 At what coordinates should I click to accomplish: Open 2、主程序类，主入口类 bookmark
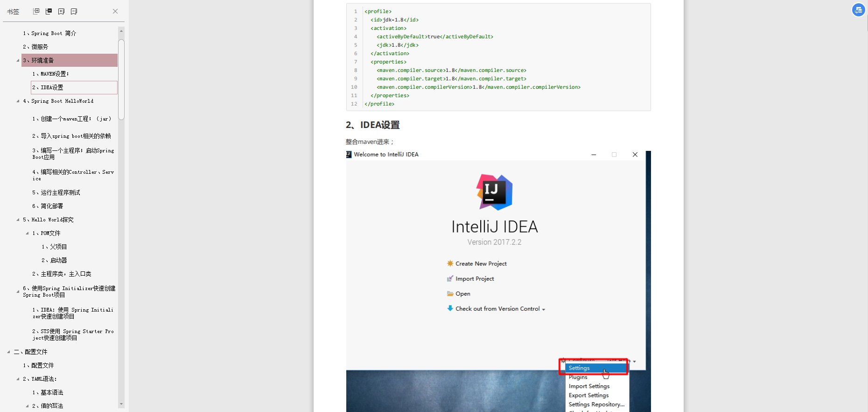pyautogui.click(x=62, y=274)
